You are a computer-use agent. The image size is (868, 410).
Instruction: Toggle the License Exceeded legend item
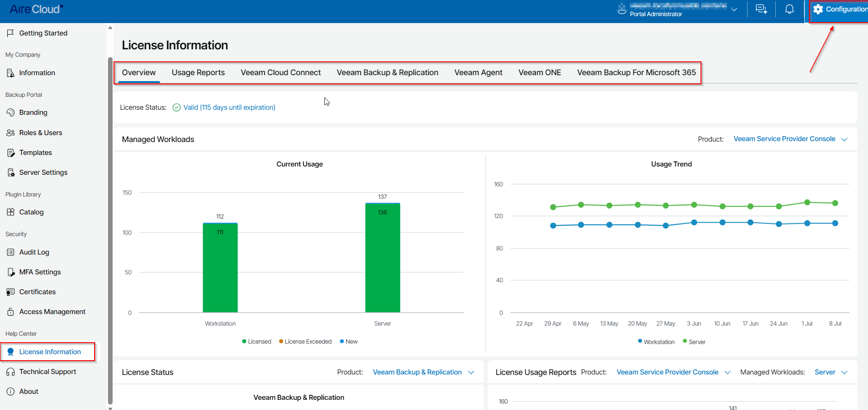(305, 342)
